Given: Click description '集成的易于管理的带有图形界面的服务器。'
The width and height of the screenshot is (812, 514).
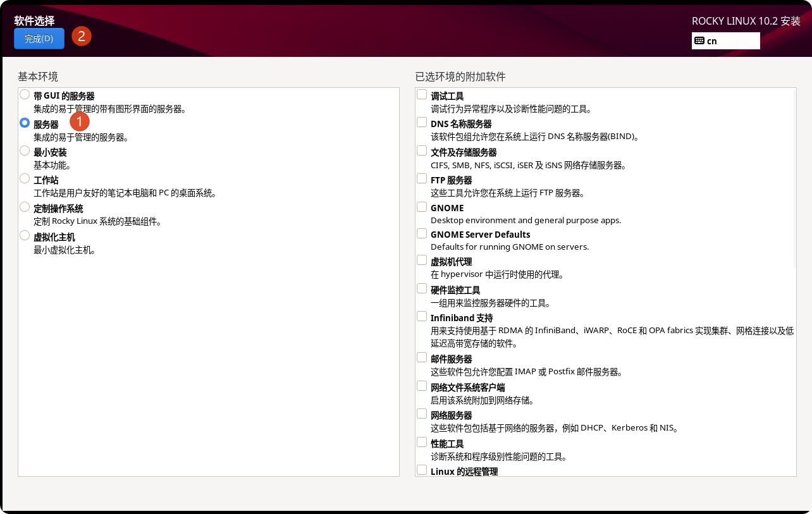Looking at the screenshot, I should [x=109, y=109].
